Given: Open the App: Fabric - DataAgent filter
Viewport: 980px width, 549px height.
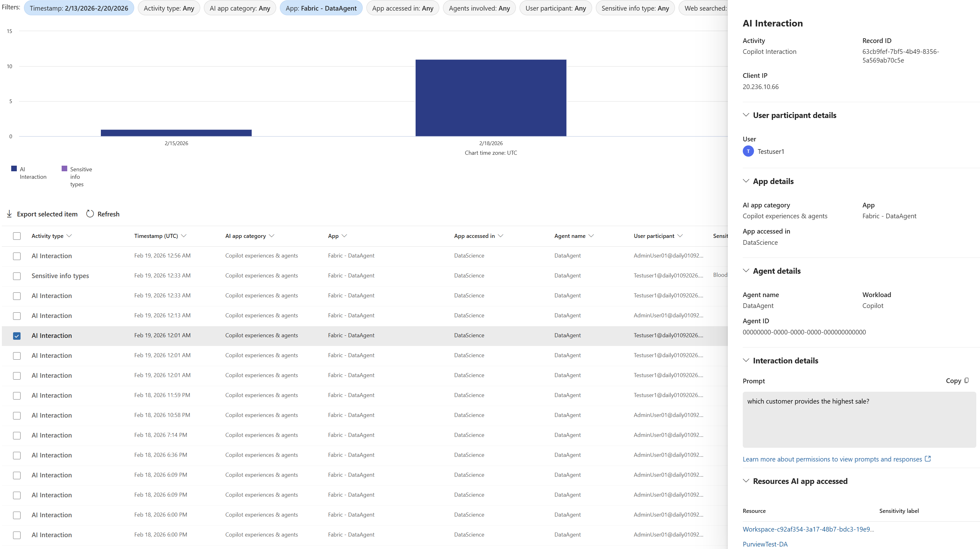Looking at the screenshot, I should pos(321,7).
